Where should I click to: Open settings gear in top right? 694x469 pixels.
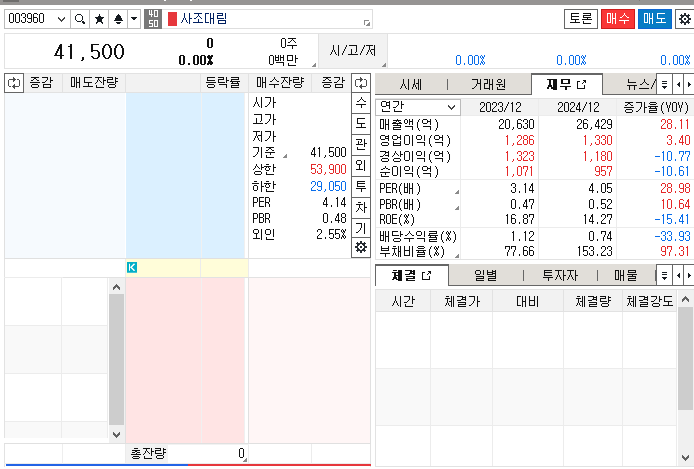[685, 19]
